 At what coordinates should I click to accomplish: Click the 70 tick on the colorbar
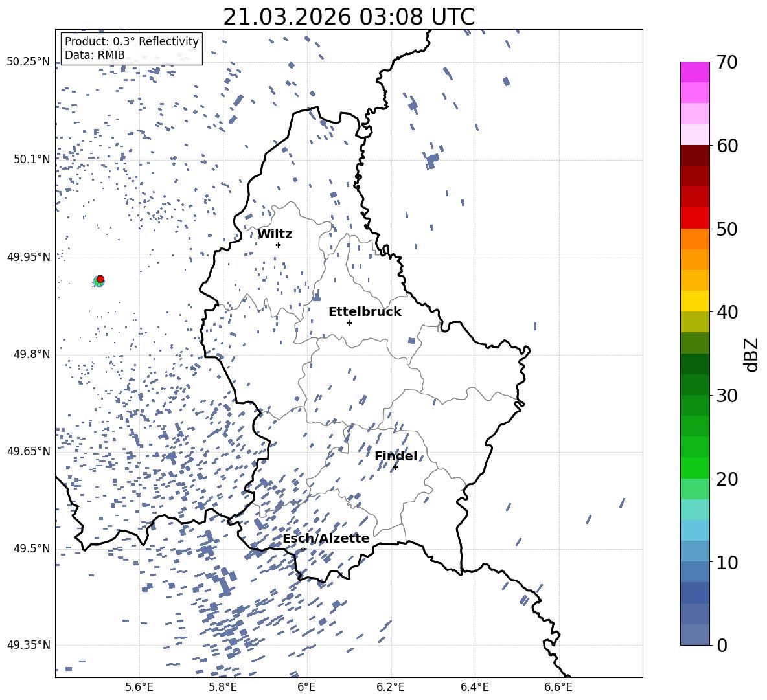(x=727, y=62)
